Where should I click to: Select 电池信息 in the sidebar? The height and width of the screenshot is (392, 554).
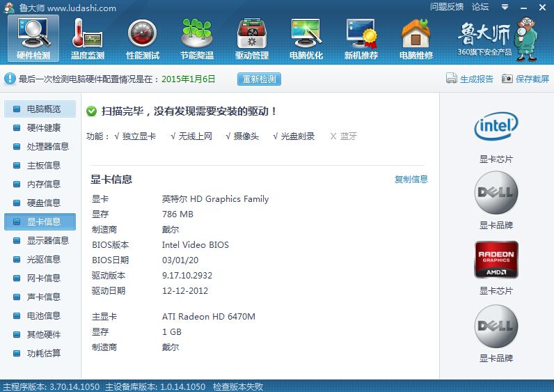click(40, 315)
